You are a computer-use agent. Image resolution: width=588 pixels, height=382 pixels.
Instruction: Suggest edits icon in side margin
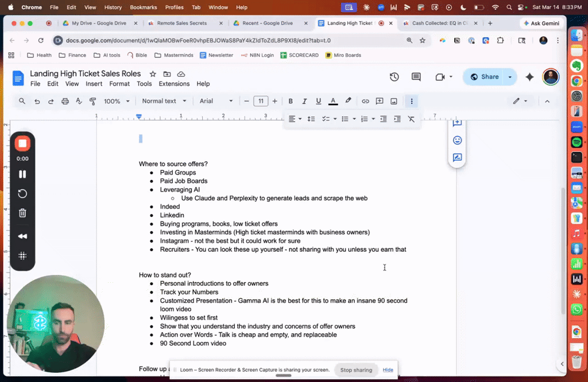coord(457,158)
